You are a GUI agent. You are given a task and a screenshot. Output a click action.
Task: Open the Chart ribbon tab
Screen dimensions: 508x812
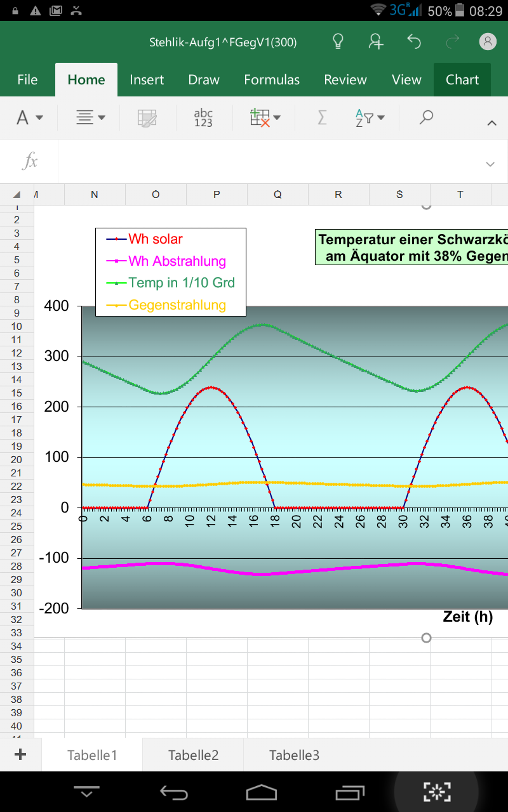[x=462, y=80]
